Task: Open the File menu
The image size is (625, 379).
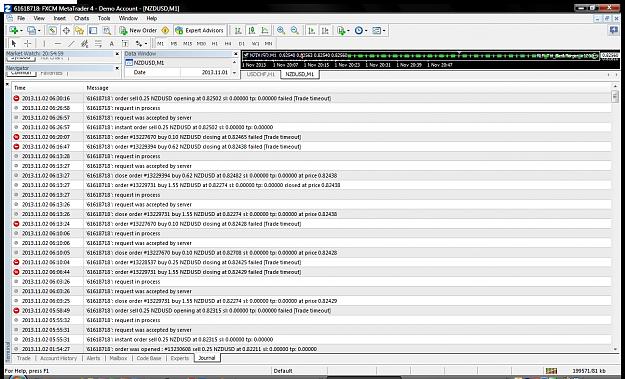Action: point(21,18)
